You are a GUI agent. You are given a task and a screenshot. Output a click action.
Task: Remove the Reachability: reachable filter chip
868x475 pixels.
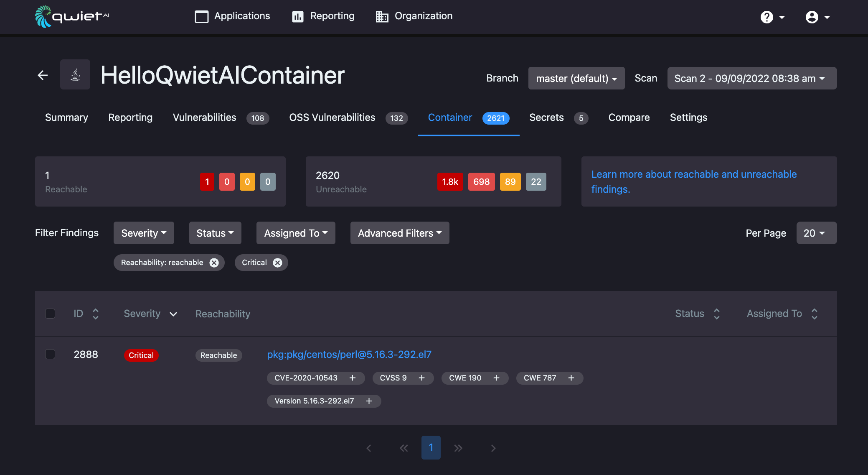(x=214, y=263)
